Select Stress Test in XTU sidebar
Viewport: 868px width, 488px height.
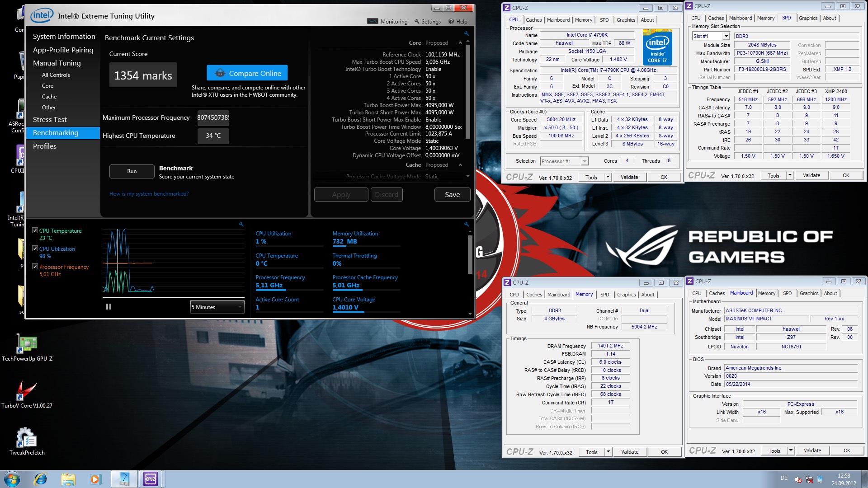(x=50, y=119)
